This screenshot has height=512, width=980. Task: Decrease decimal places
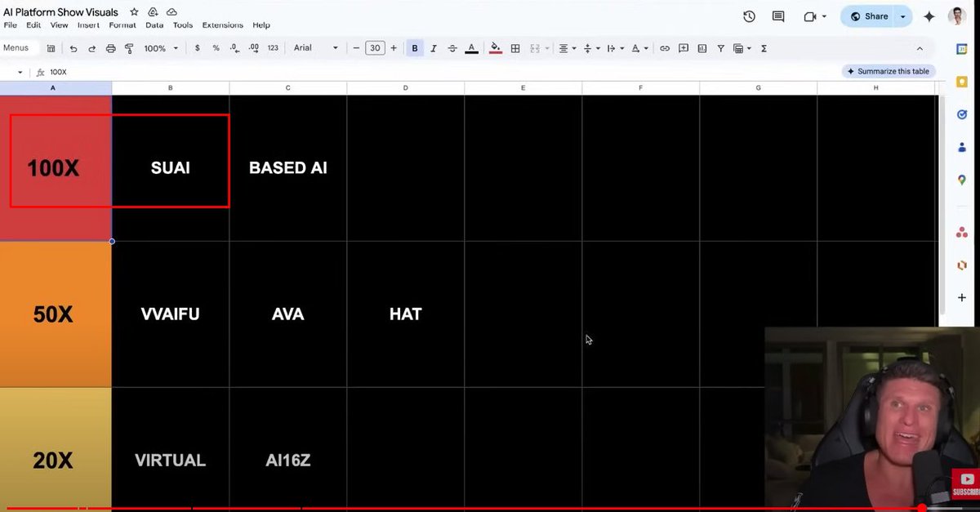coord(234,48)
